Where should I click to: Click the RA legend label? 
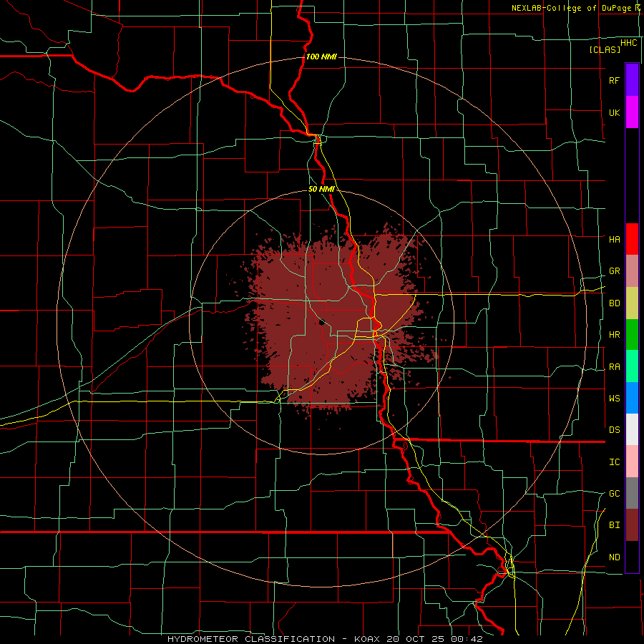(614, 367)
